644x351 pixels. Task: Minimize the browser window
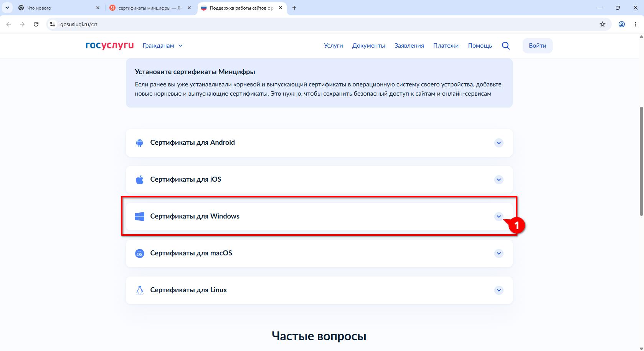click(600, 8)
